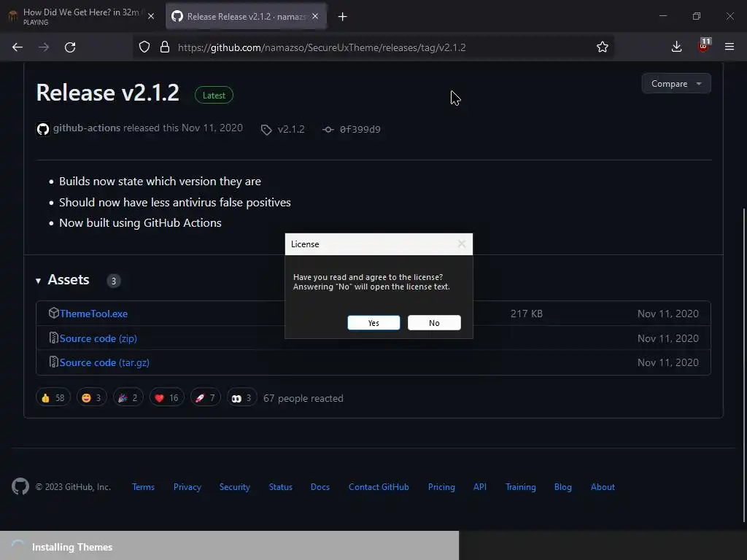The image size is (747, 560).
Task: Open the Privacy footer link
Action: pyautogui.click(x=187, y=487)
